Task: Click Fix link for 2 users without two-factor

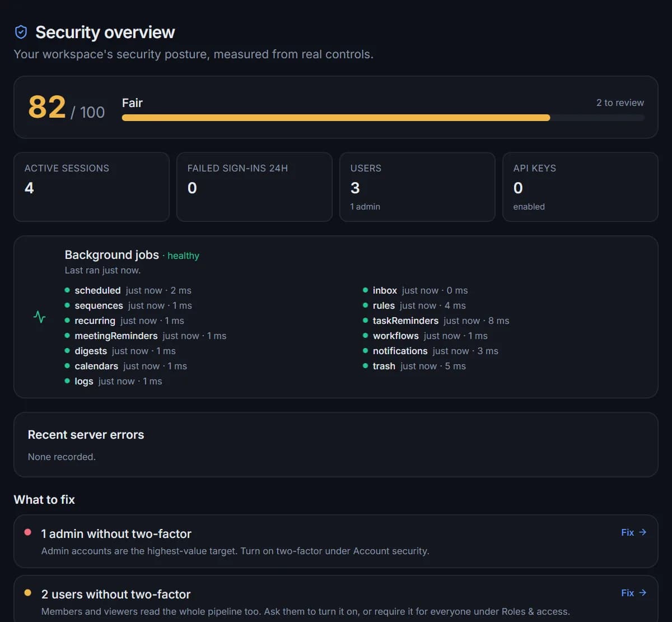Action: (x=634, y=593)
